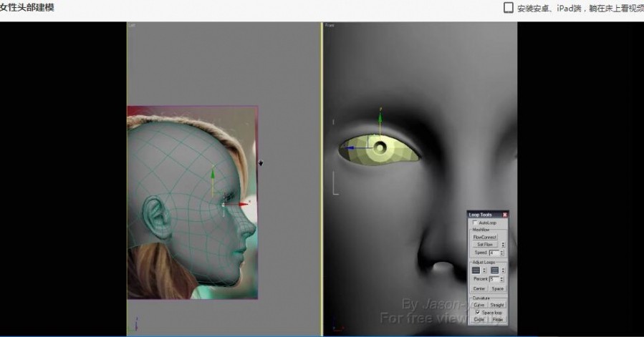This screenshot has width=644, height=337.
Task: Adjust spinner beside second Adjust Loops icon
Action: 503,270
